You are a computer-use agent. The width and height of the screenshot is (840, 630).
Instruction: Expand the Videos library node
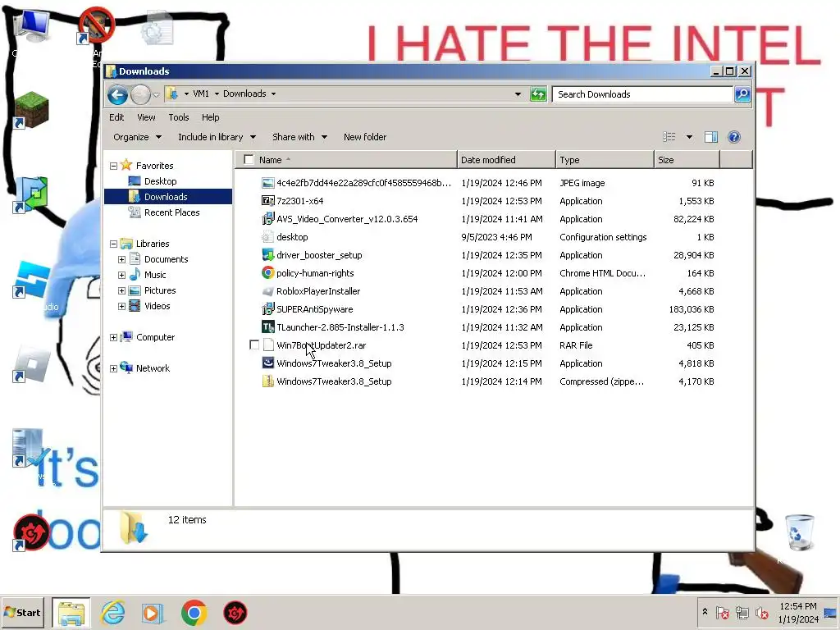[121, 307]
